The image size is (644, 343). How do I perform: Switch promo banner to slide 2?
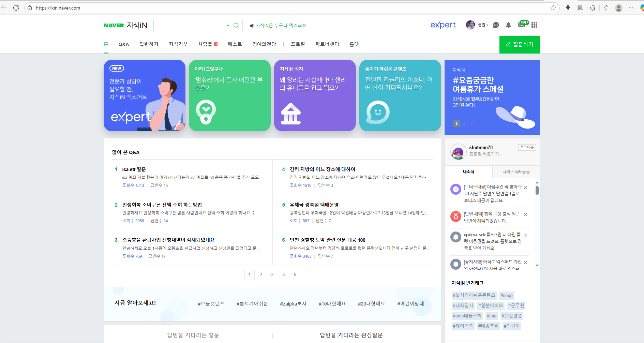coord(464,123)
